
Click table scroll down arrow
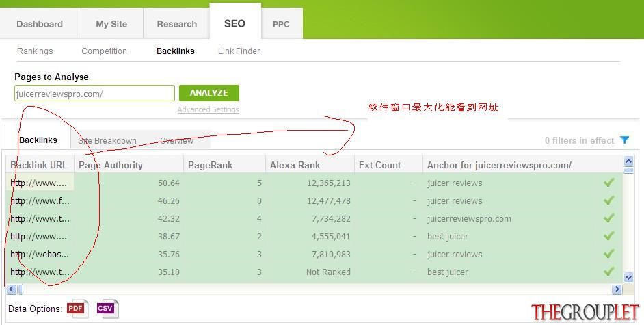(x=628, y=278)
